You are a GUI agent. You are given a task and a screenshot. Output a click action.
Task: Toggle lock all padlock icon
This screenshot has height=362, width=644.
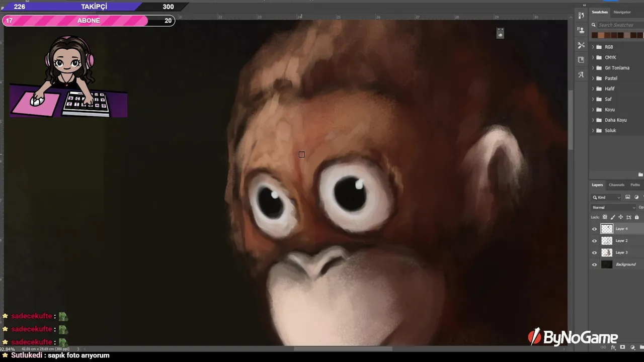[x=636, y=217]
